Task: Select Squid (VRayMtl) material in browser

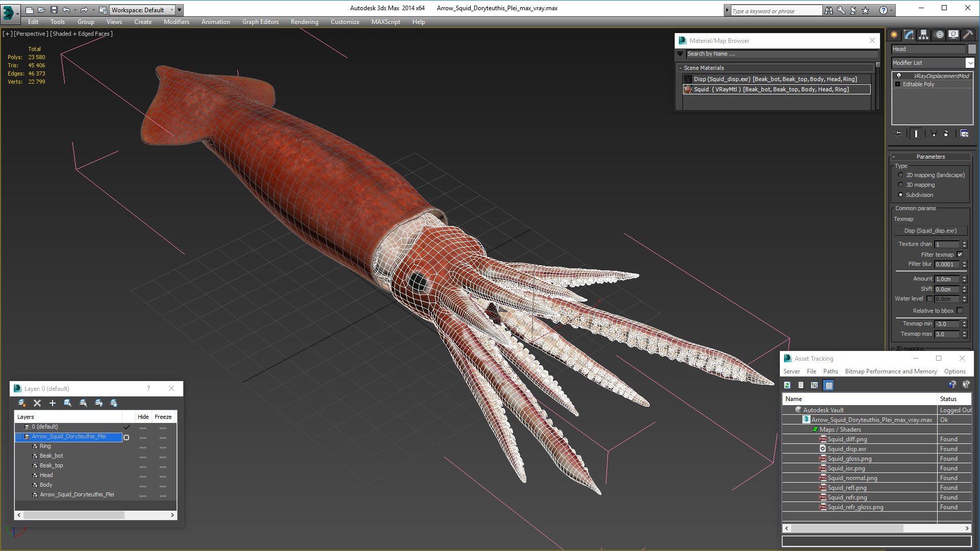Action: [776, 89]
